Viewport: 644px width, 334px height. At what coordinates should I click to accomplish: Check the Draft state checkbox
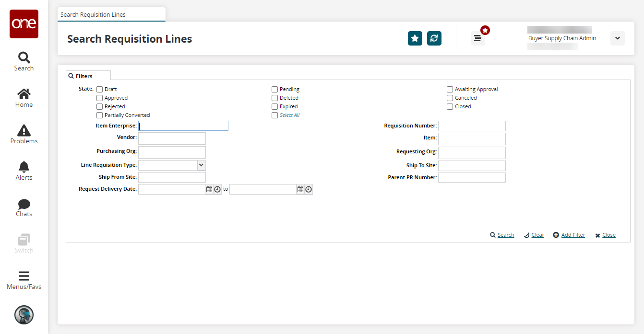point(100,89)
